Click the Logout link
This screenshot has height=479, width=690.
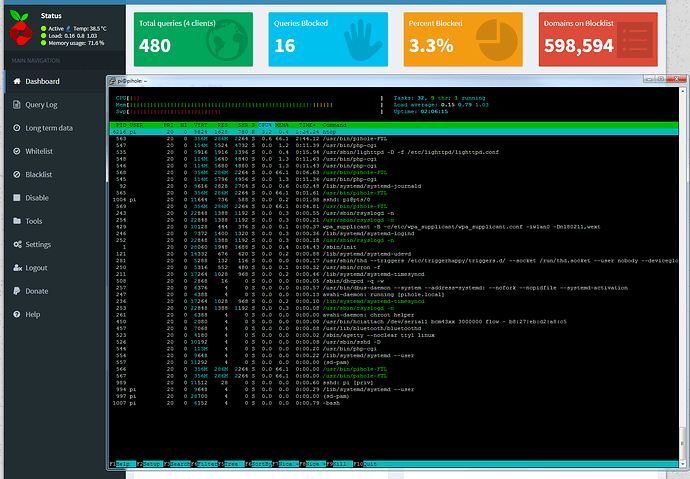click(36, 268)
